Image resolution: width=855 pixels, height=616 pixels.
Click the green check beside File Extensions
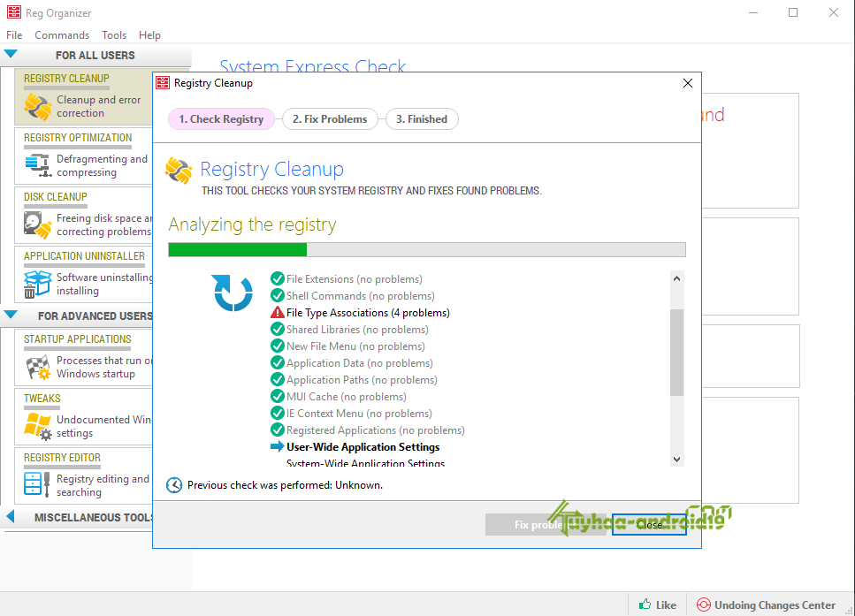(278, 278)
